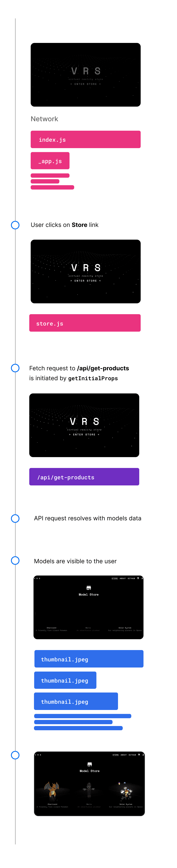Click the pink index.js network bar
The height and width of the screenshot is (868, 177).
pyautogui.click(x=86, y=139)
